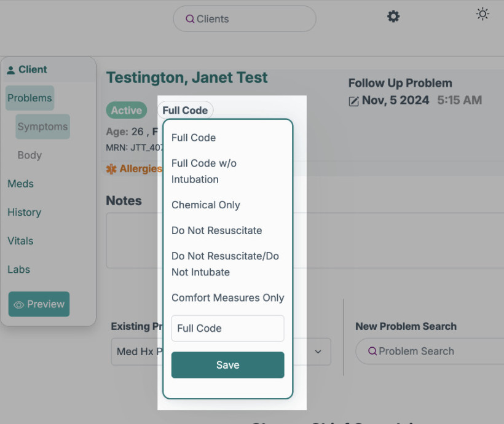Click the Problem Search magnifier icon
Viewport: 504px width, 424px height.
pyautogui.click(x=372, y=351)
